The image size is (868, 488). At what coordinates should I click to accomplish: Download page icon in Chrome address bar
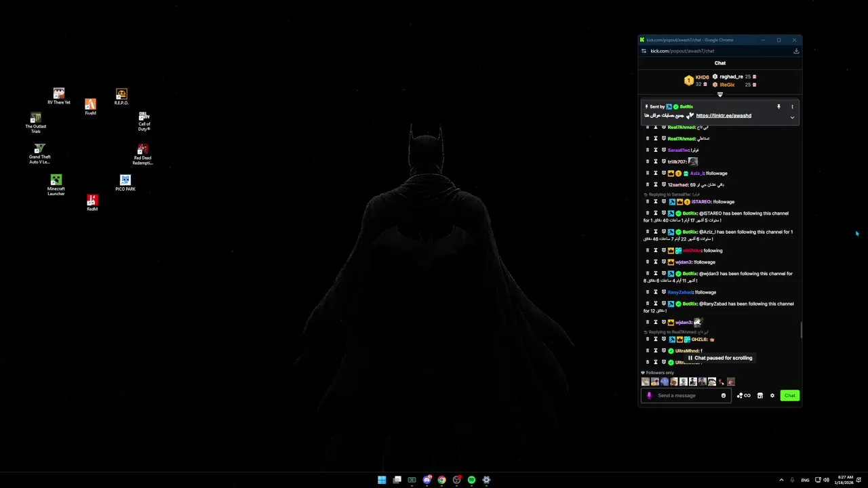point(796,51)
